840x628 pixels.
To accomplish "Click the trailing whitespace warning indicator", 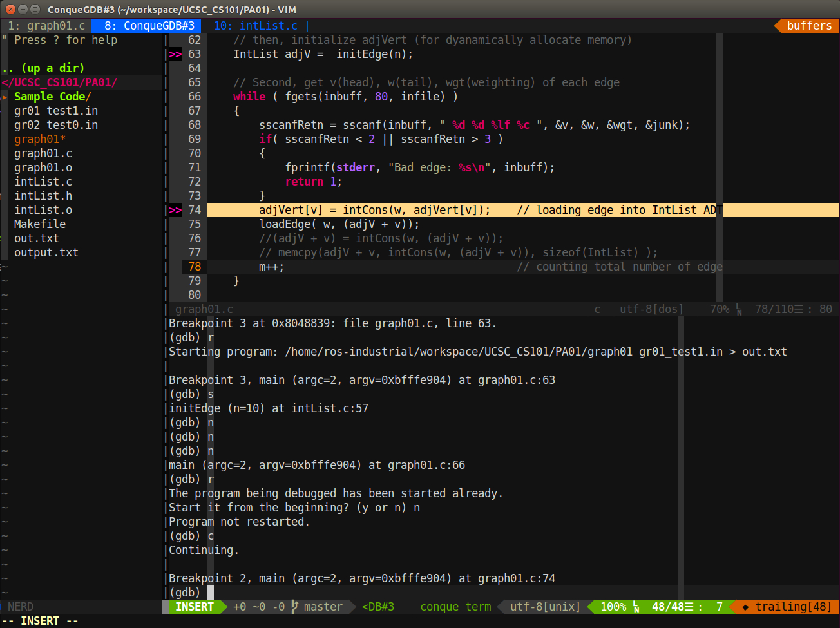I will click(787, 607).
